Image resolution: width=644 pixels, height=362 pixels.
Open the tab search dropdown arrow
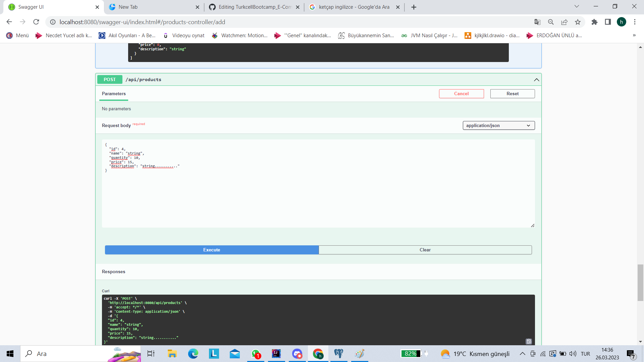coord(577,6)
